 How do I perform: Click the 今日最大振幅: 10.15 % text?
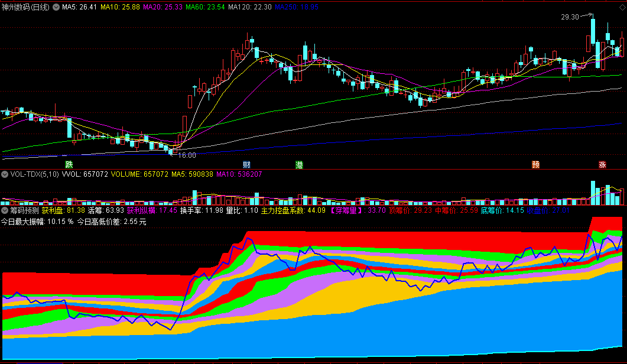coord(37,222)
